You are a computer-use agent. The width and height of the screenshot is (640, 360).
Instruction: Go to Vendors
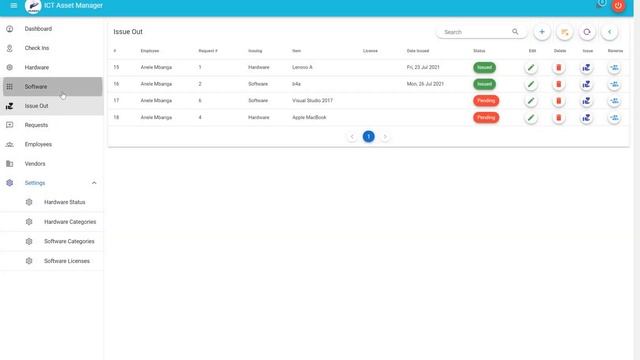coord(52,164)
